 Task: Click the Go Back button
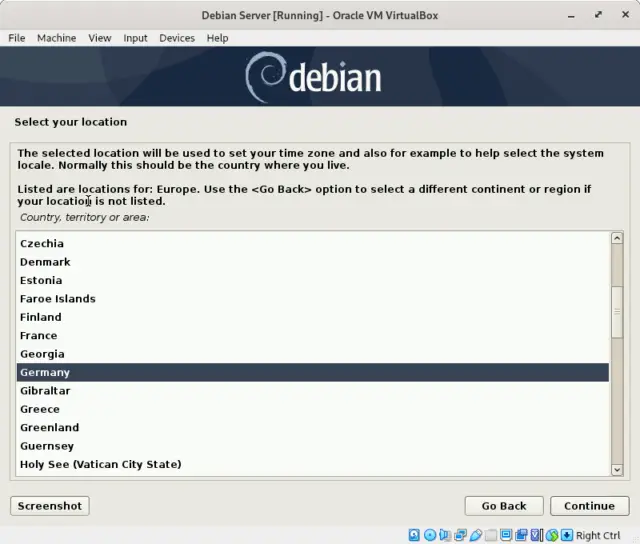click(504, 506)
